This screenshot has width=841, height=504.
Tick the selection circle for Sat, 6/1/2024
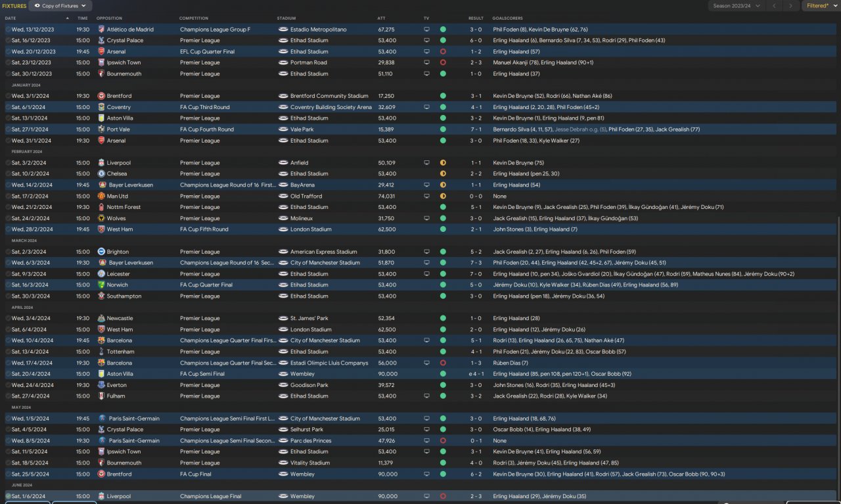point(8,107)
